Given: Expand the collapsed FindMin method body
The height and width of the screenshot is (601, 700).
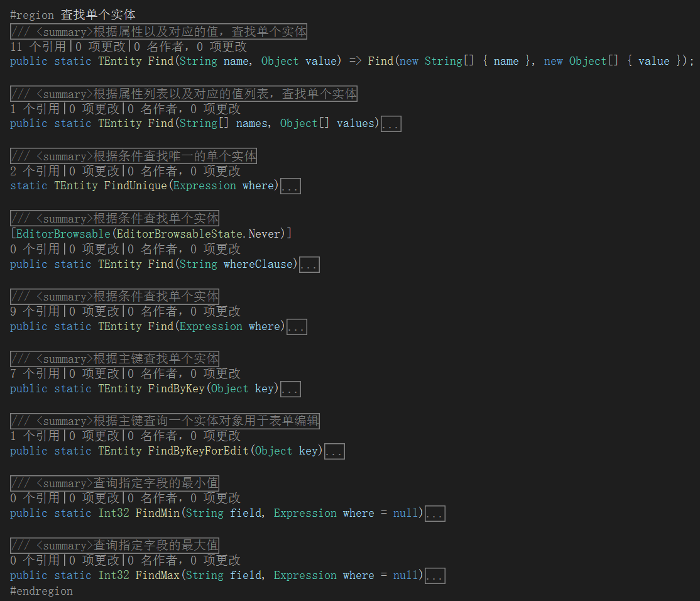Looking at the screenshot, I should point(435,514).
